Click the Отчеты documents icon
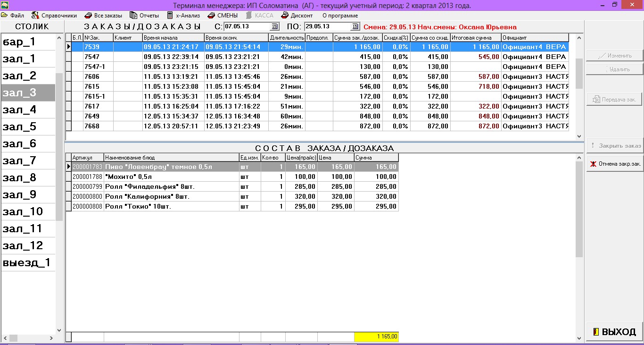The height and width of the screenshot is (345, 644). [134, 16]
